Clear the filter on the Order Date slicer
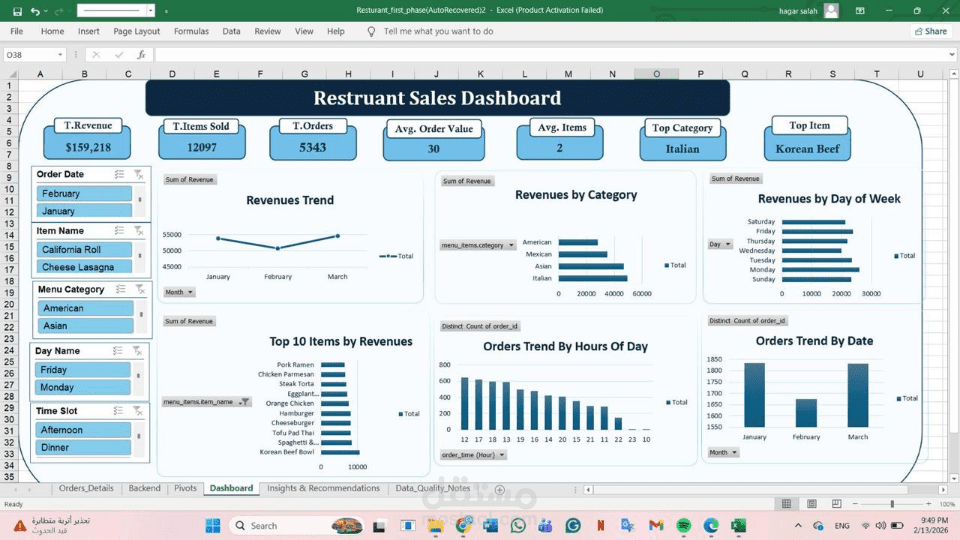This screenshot has height=540, width=960. click(139, 174)
